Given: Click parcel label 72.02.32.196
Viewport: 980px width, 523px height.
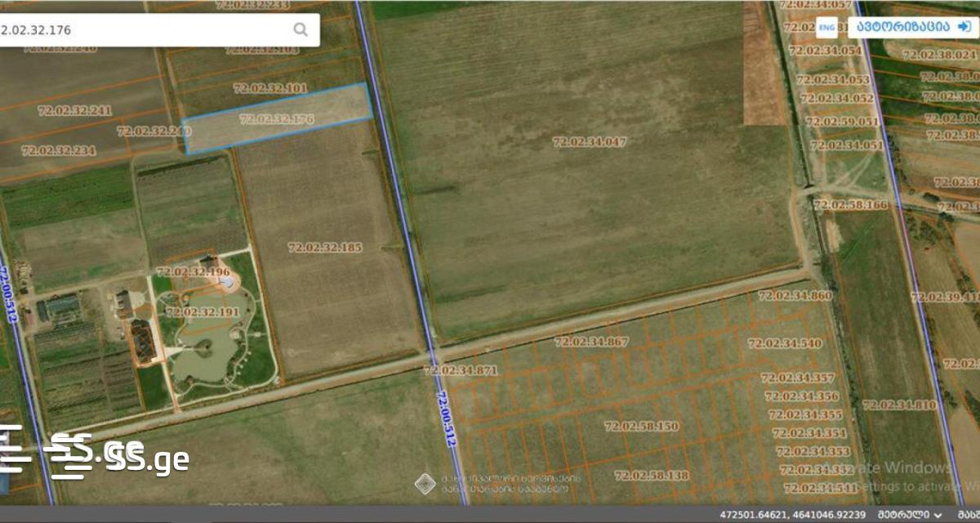Looking at the screenshot, I should coord(193,271).
